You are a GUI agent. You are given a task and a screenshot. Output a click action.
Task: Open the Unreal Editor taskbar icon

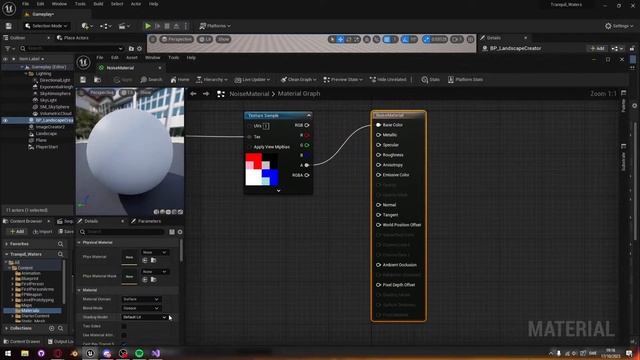click(90, 353)
